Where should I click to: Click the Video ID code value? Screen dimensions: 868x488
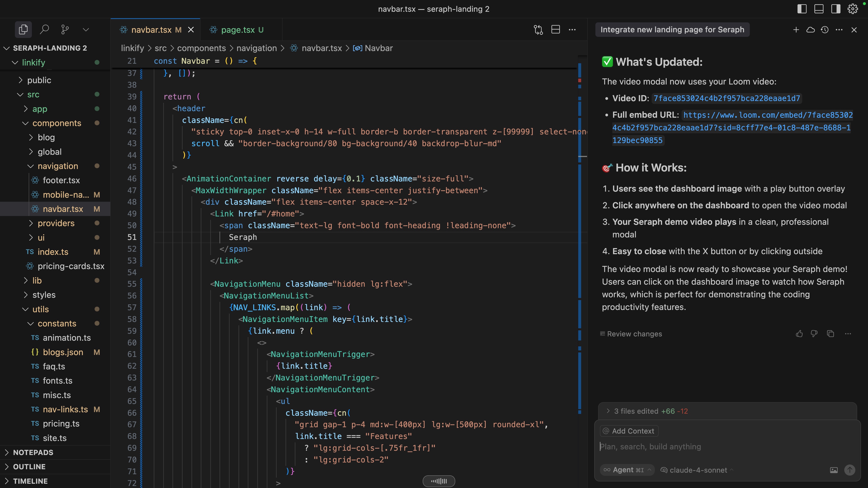pyautogui.click(x=727, y=98)
